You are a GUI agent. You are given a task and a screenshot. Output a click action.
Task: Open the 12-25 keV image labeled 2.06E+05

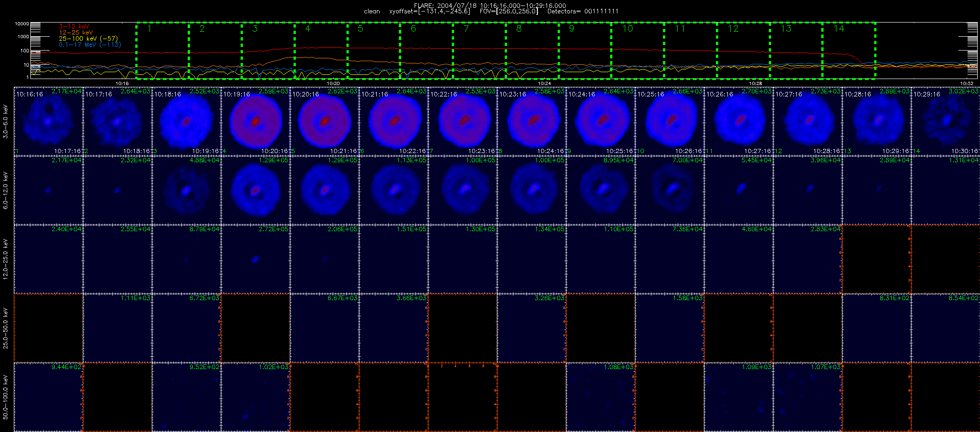(x=324, y=259)
